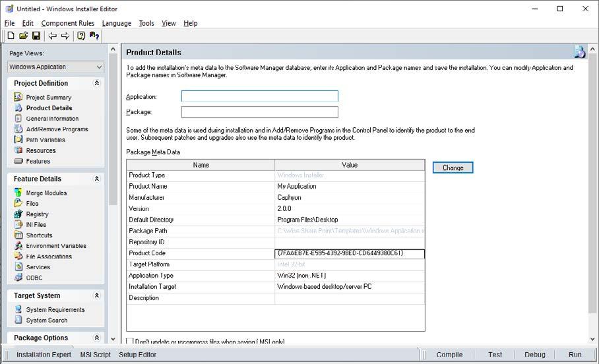Click the Run button

tap(575, 355)
